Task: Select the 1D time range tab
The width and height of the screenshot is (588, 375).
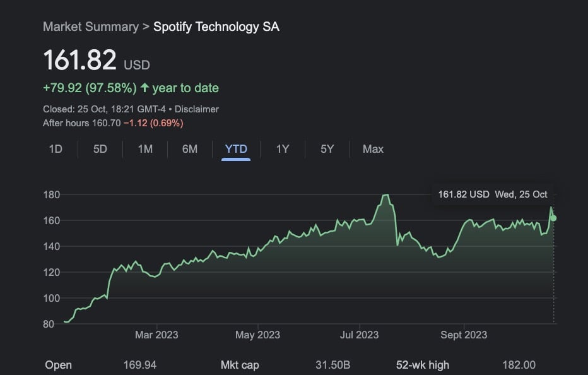Action: 56,149
